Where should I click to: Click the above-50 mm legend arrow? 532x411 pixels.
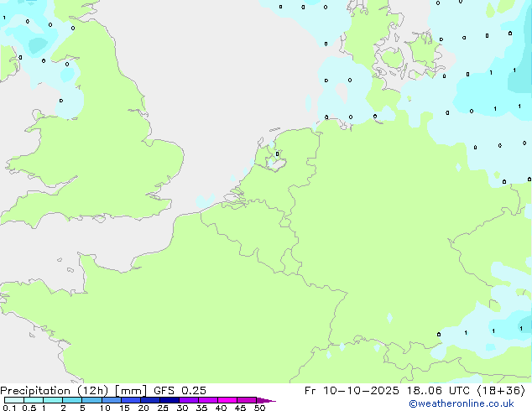click(x=266, y=400)
